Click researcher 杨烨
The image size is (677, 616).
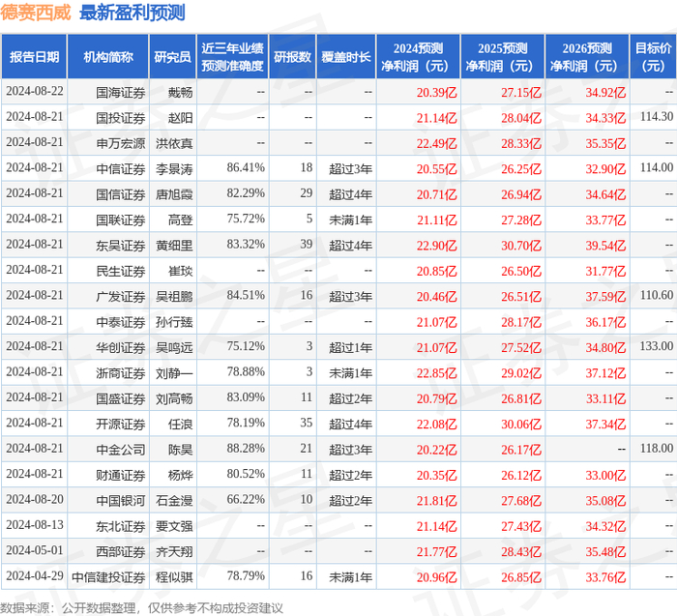coord(181,475)
